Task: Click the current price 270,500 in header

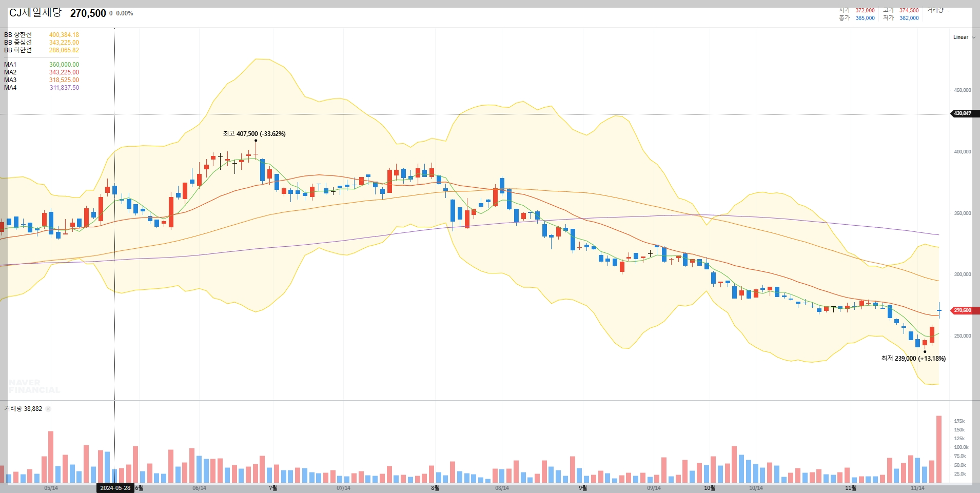Action: tap(88, 13)
